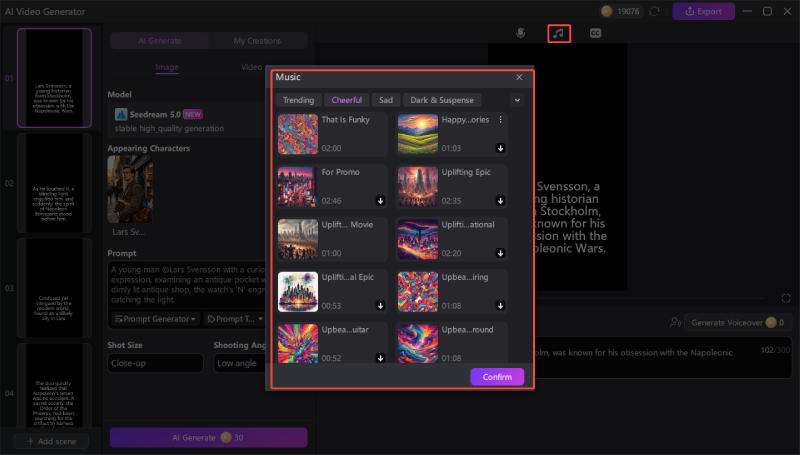Viewport: 800px width, 455px height.
Task: Switch to Dark & Suspense category
Action: (442, 100)
